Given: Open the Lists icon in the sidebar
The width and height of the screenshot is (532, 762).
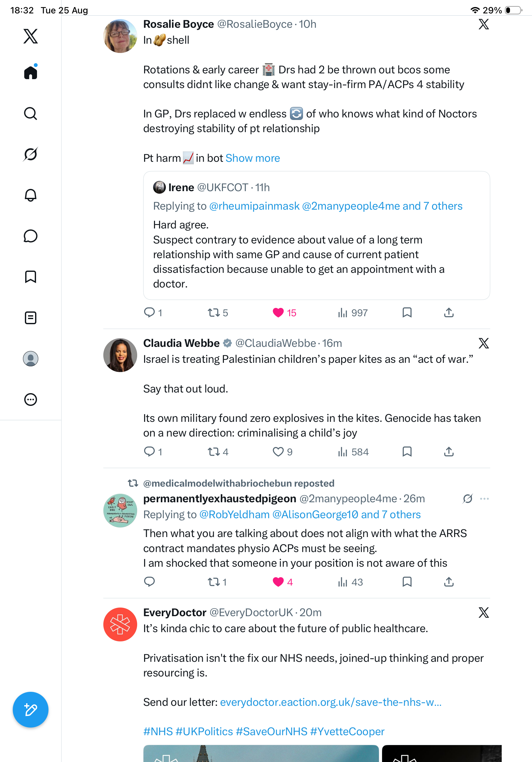Looking at the screenshot, I should point(31,317).
